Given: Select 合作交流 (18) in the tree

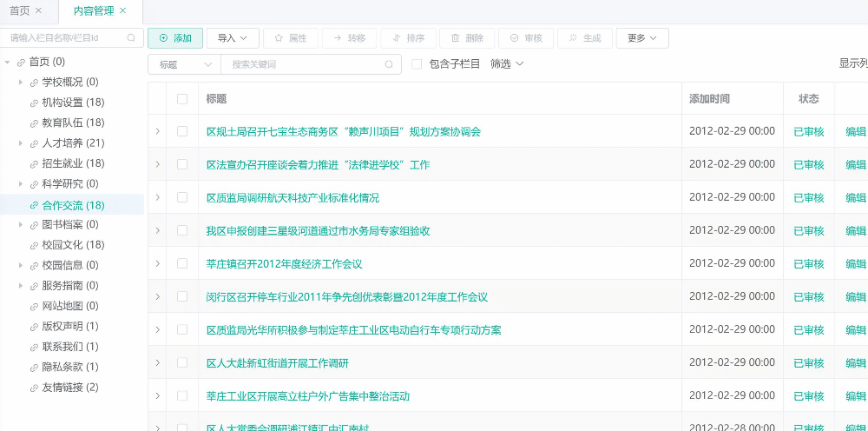Looking at the screenshot, I should pos(73,205).
